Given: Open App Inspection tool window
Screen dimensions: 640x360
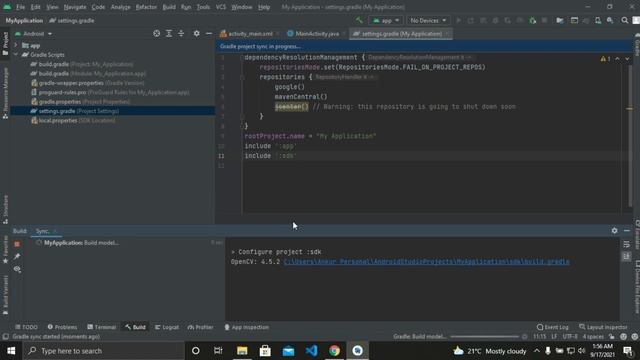Looking at the screenshot, I should pos(247,327).
